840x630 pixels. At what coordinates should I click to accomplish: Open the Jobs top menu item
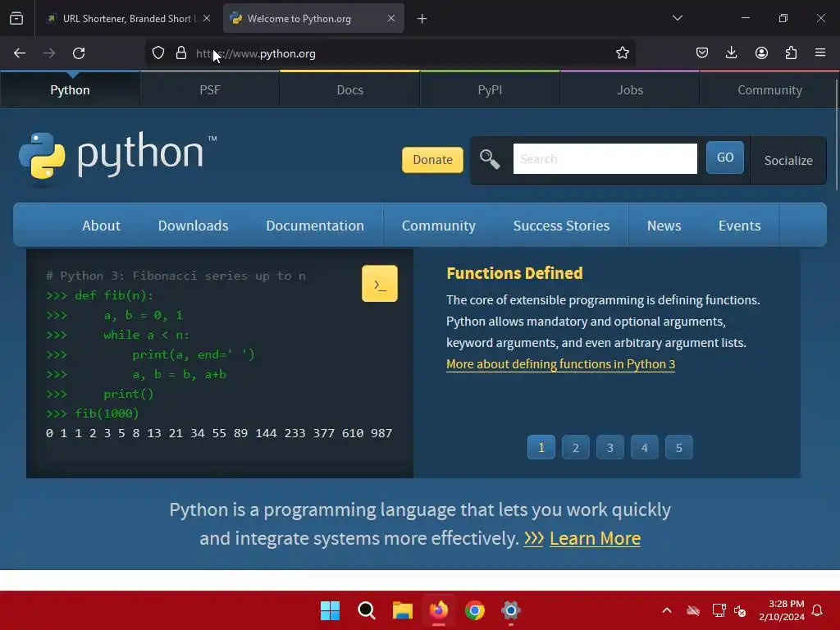tap(630, 90)
